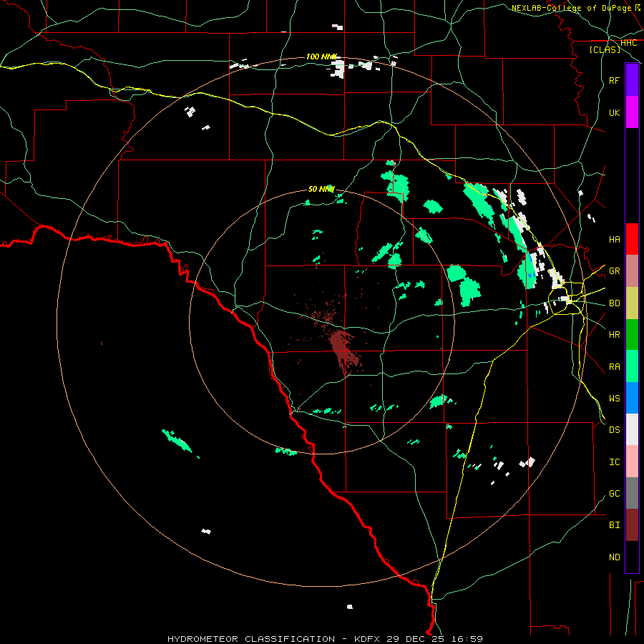The image size is (644, 644).
Task: Click the GC legend label
Action: pyautogui.click(x=614, y=493)
